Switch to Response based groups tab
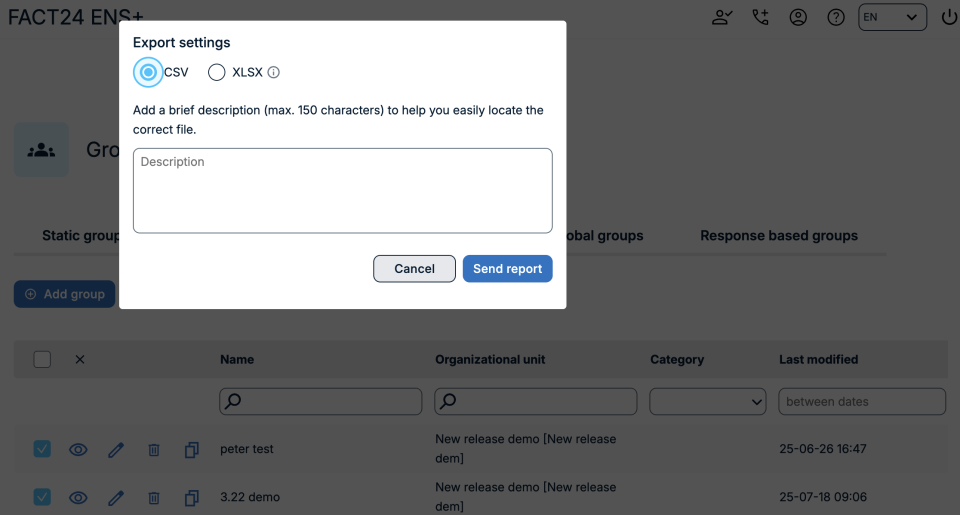Screen dimensions: 960x515 (x=779, y=236)
